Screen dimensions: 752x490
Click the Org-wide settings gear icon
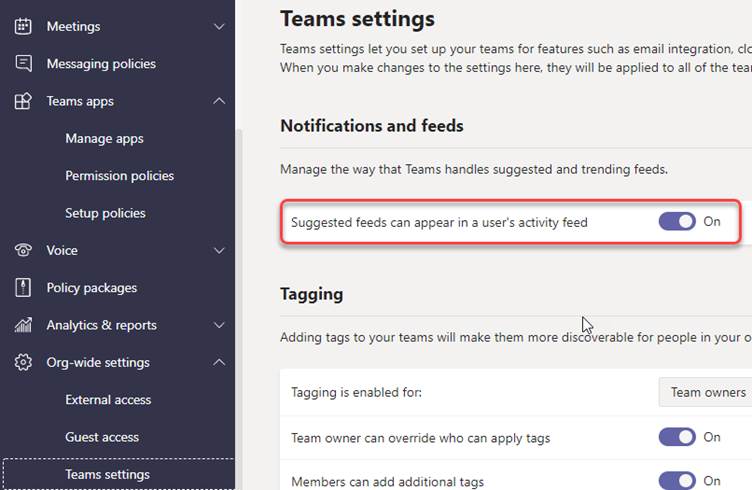23,362
